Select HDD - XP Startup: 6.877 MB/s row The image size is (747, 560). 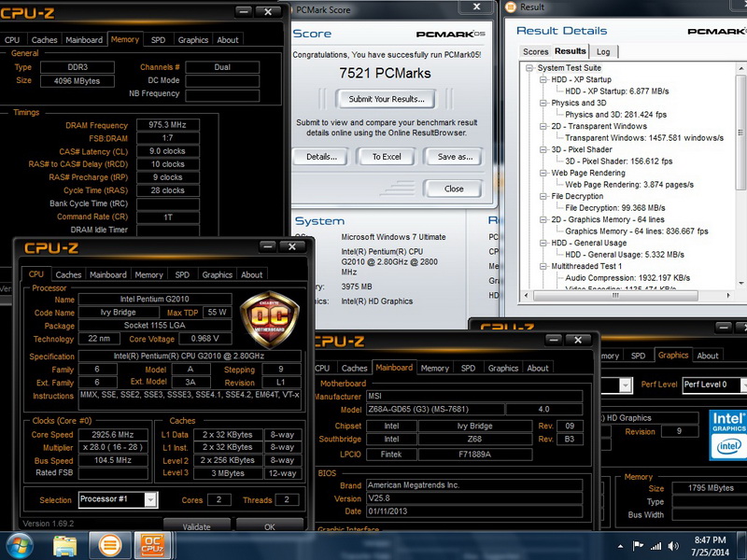click(x=617, y=91)
